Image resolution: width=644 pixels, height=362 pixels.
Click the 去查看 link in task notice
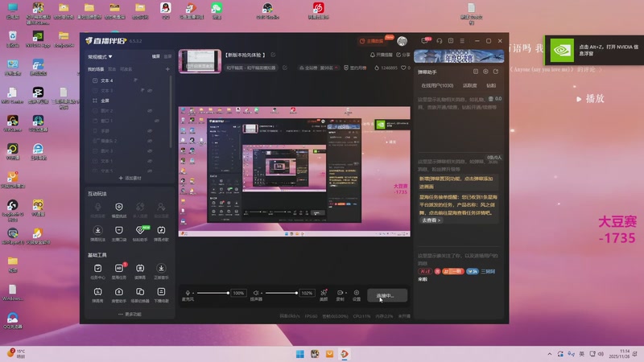(x=431, y=220)
